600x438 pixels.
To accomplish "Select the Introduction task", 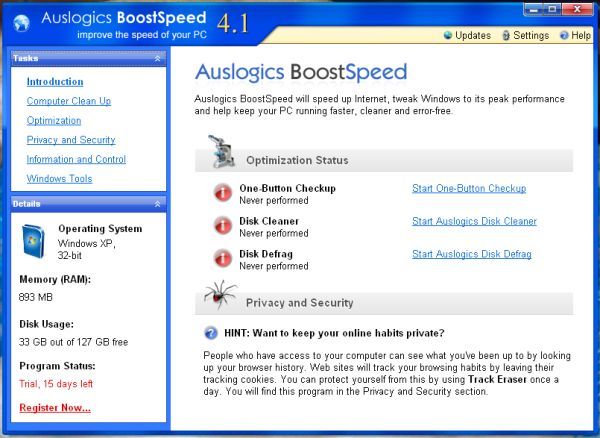I will point(55,82).
